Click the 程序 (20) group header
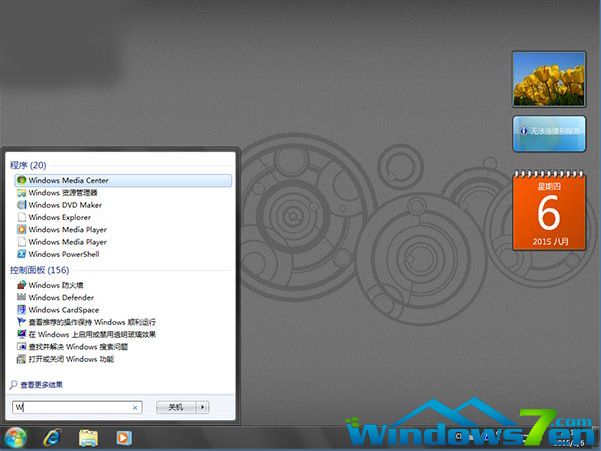This screenshot has height=451, width=601. coord(28,165)
